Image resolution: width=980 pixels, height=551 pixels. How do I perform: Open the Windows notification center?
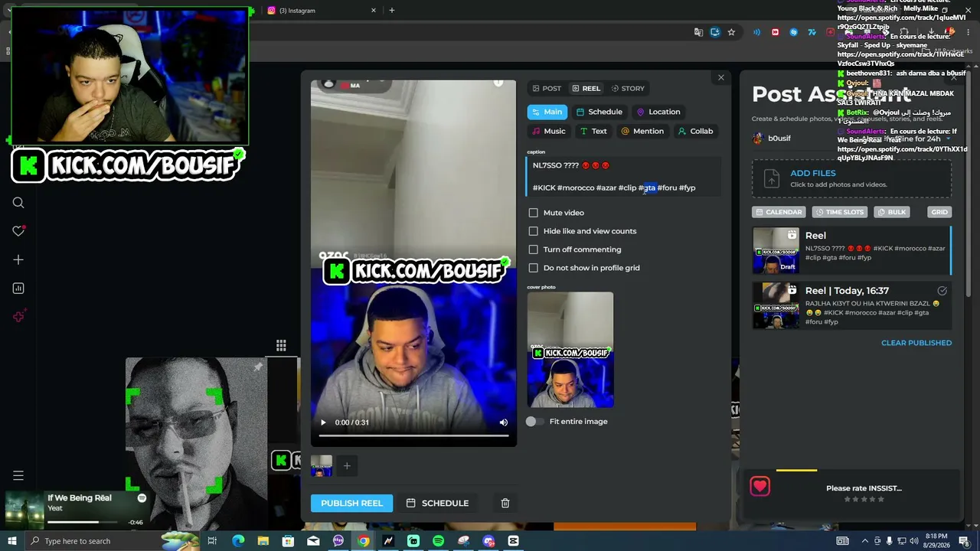[x=964, y=541]
